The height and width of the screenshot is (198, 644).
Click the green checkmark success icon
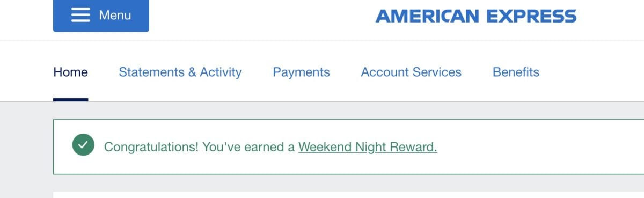point(83,145)
